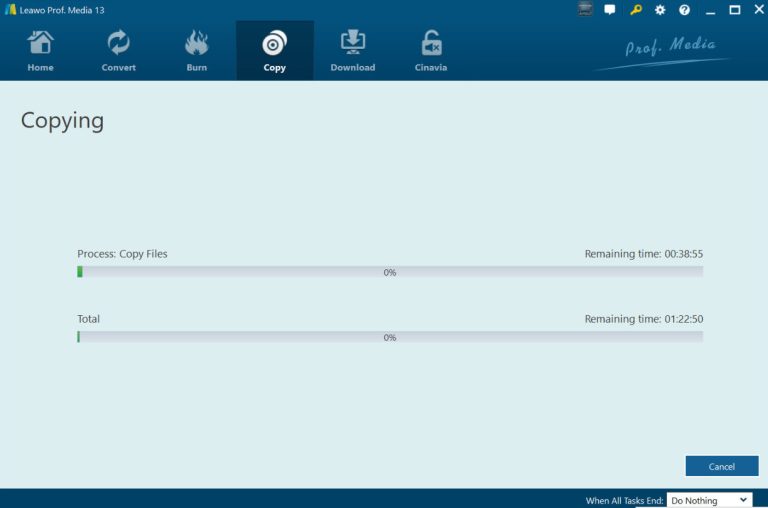Open the Convert module
This screenshot has height=508, width=768.
118,51
